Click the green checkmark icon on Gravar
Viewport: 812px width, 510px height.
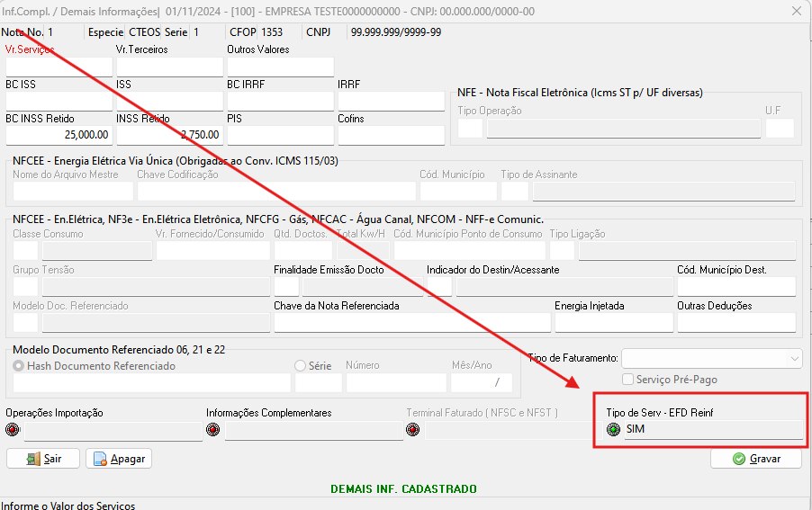point(739,459)
